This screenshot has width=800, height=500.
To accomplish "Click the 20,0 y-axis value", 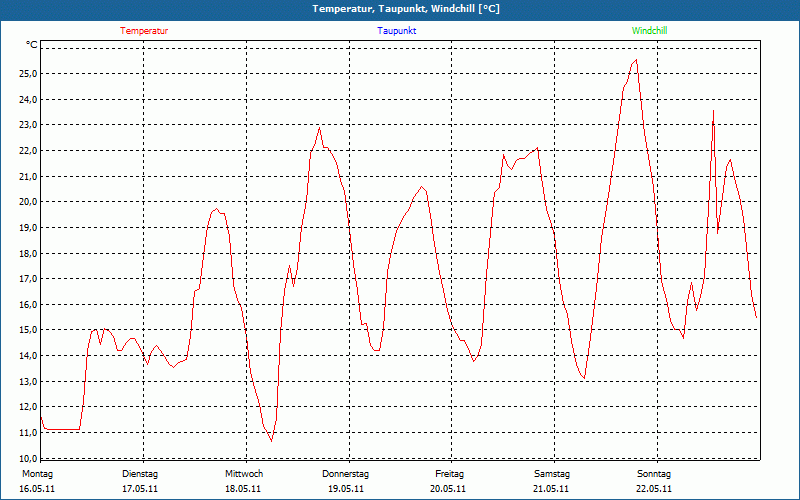I will click(29, 202).
